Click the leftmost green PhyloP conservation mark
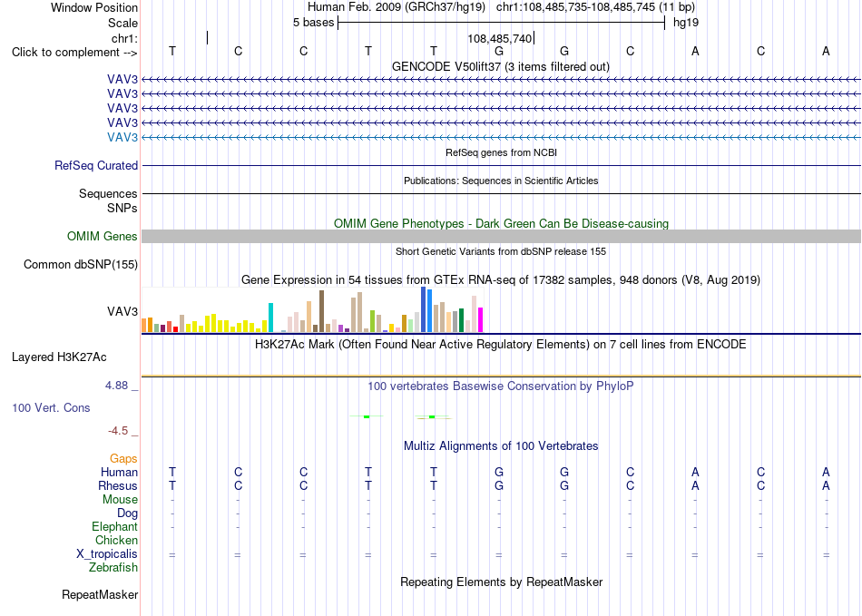 (x=367, y=416)
